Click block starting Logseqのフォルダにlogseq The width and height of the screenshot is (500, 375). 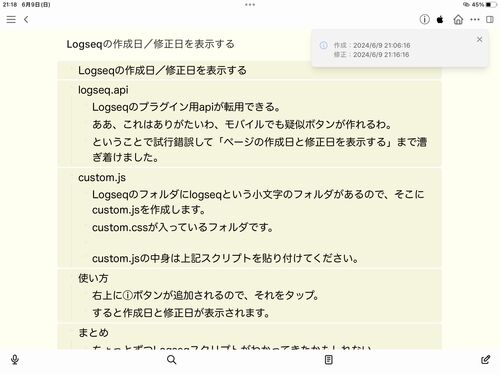tap(258, 202)
